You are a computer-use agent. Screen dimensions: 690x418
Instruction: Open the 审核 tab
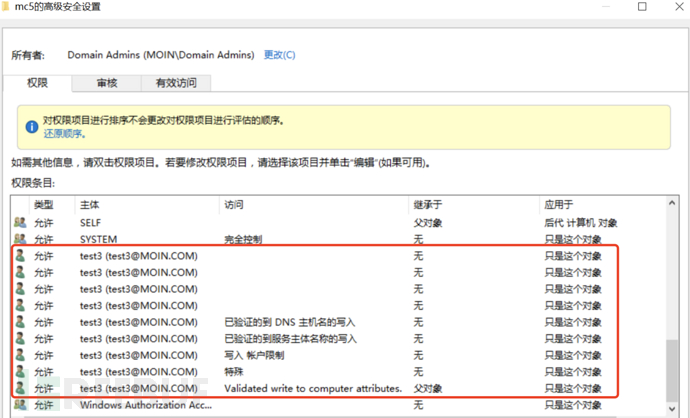107,83
